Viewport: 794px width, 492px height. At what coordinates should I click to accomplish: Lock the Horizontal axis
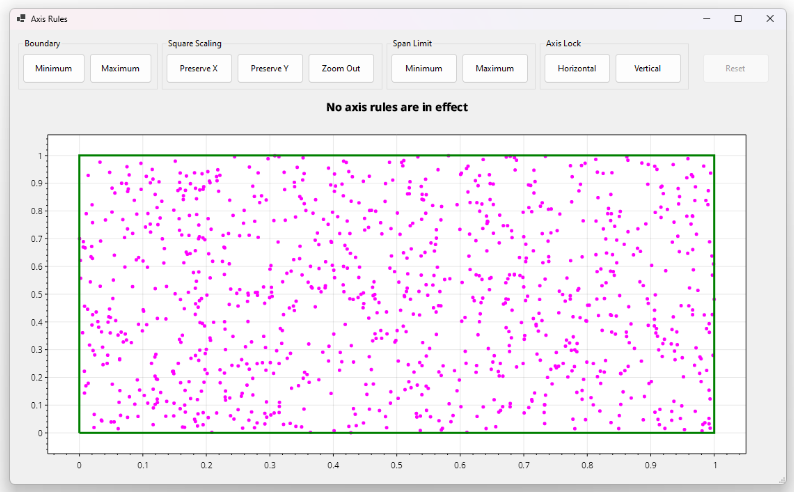[577, 68]
